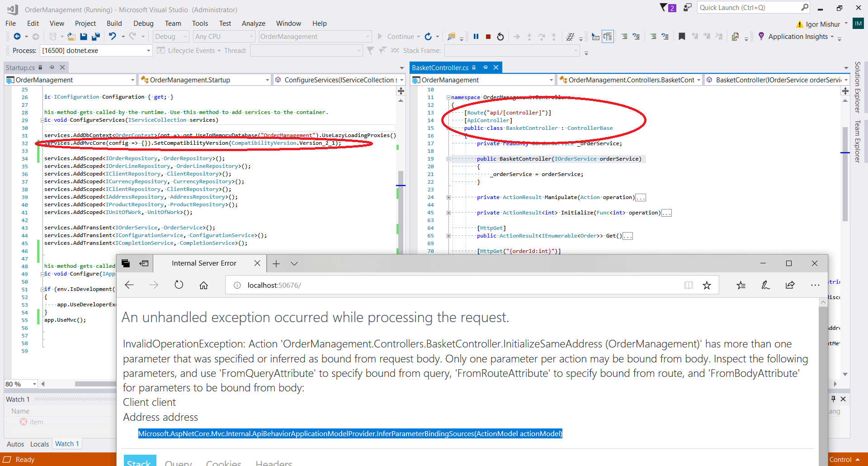The image size is (868, 466).
Task: Click the browser Home icon
Action: pos(204,285)
